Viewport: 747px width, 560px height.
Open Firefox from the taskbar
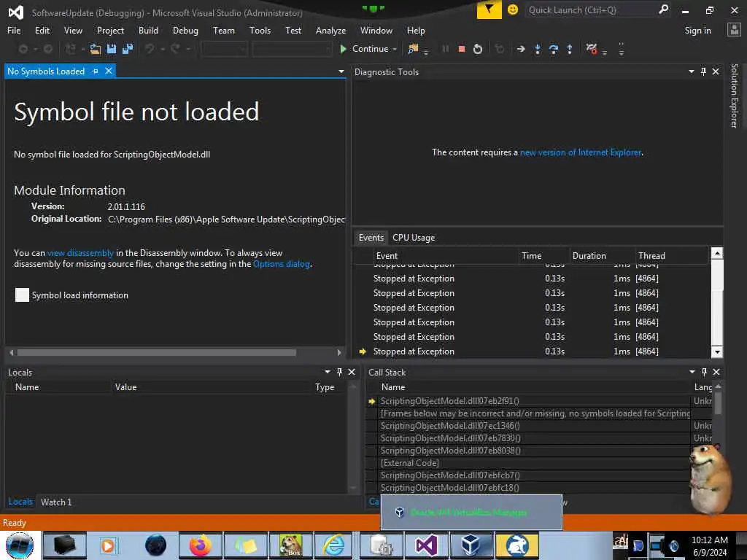(x=201, y=545)
